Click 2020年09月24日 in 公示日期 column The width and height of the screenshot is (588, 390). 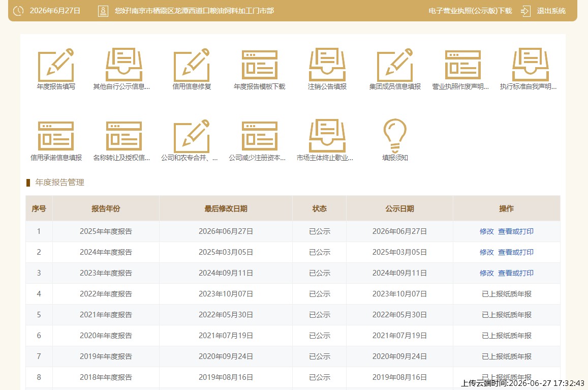tap(400, 356)
